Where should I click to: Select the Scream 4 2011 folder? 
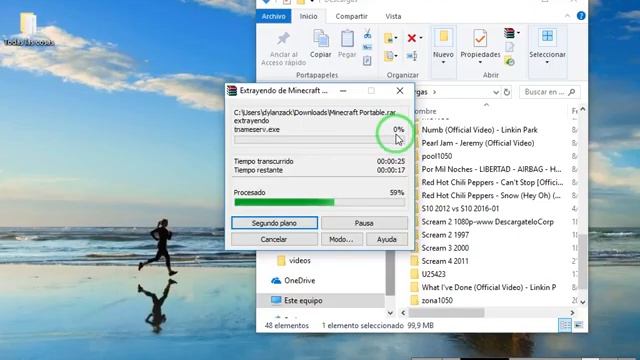point(445,261)
